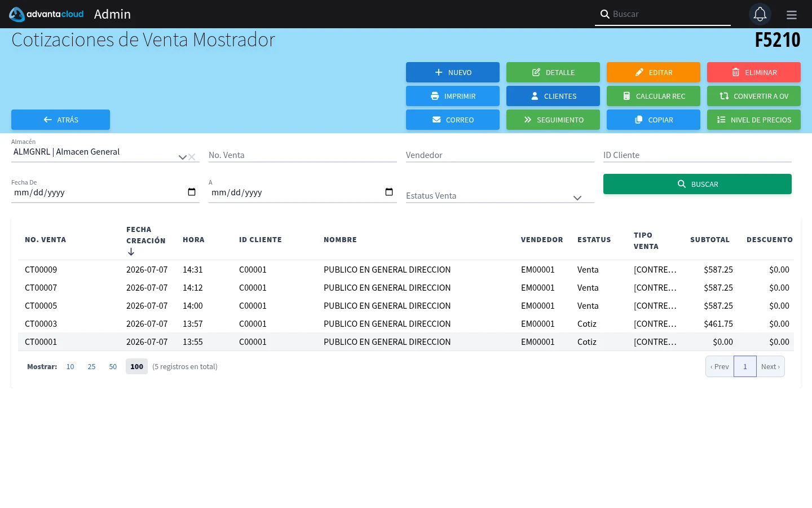Open the CLIENTES button
The width and height of the screenshot is (812, 508).
point(553,96)
